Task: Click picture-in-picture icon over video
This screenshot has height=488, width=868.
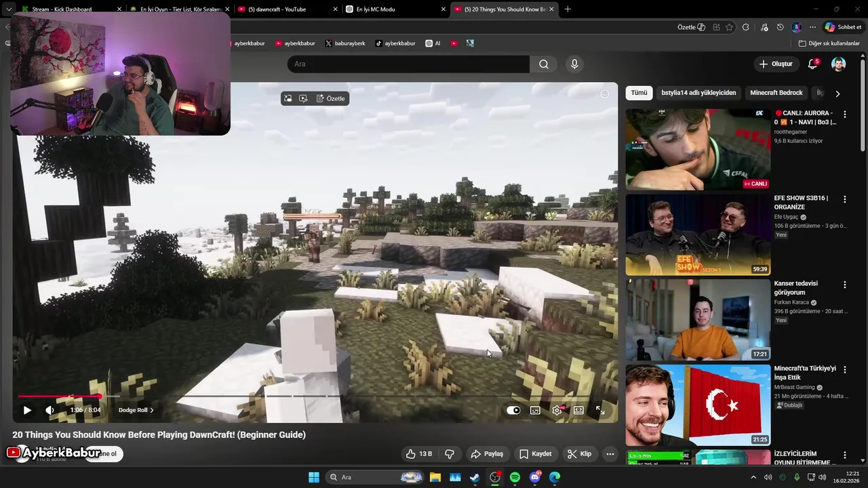Action: point(288,98)
